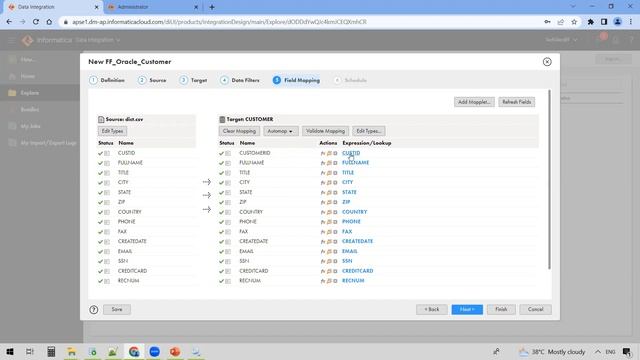This screenshot has height=360, width=640.
Task: Open PowerPoint from the taskbar
Action: click(175, 351)
